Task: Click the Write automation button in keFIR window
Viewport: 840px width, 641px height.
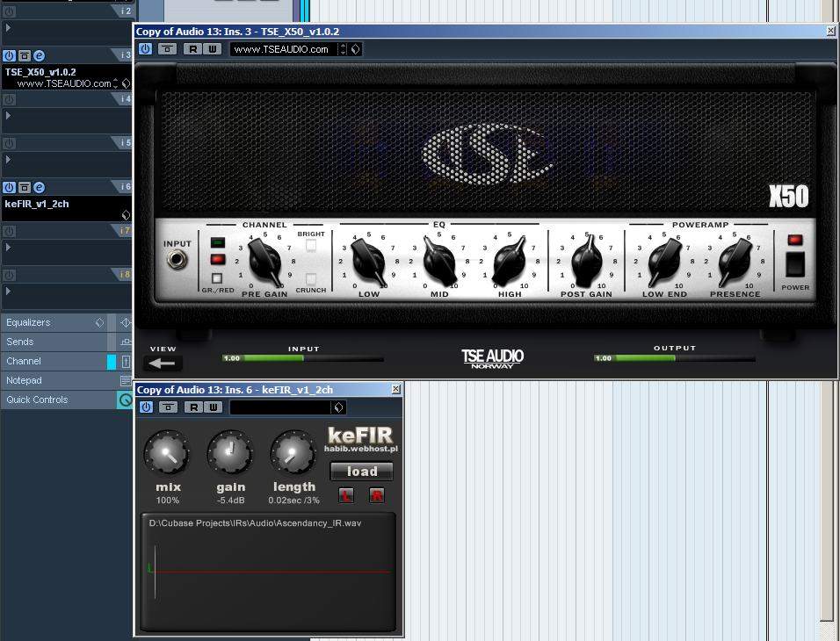Action: point(212,407)
